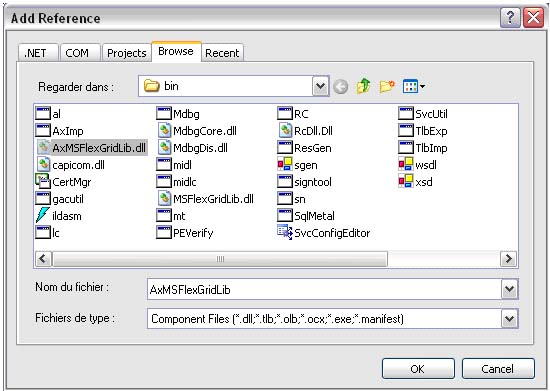Select the SvcConfigEditor icon
The width and height of the screenshot is (550, 391).
pyautogui.click(x=285, y=232)
